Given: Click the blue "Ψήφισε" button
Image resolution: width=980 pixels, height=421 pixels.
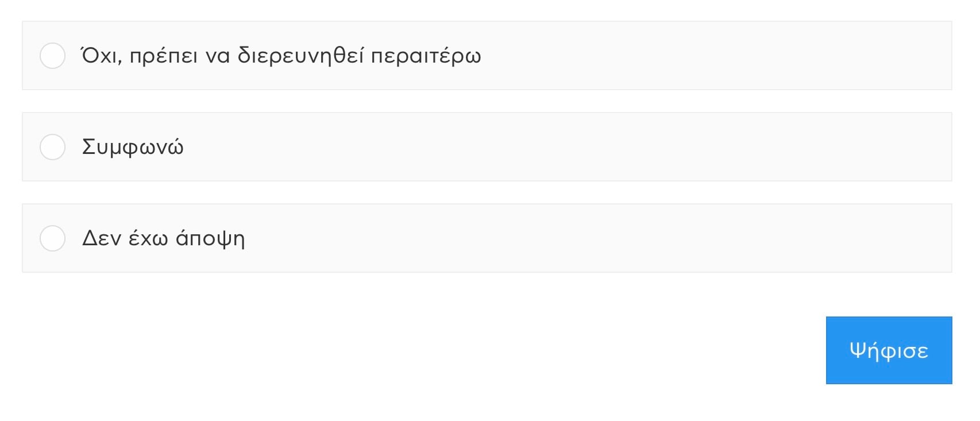Looking at the screenshot, I should click(x=888, y=350).
